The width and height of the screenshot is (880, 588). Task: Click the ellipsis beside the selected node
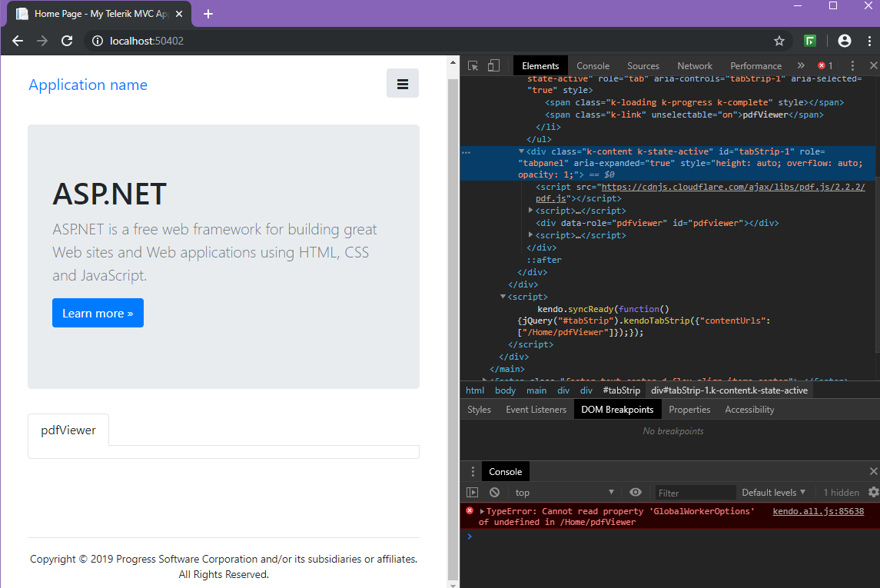point(466,152)
